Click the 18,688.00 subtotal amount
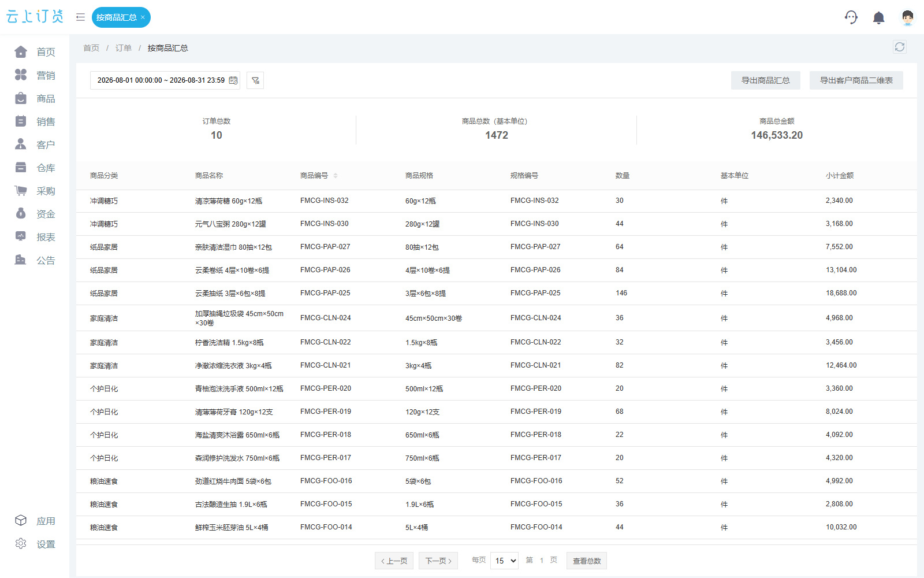Image resolution: width=924 pixels, height=578 pixels. (x=841, y=293)
